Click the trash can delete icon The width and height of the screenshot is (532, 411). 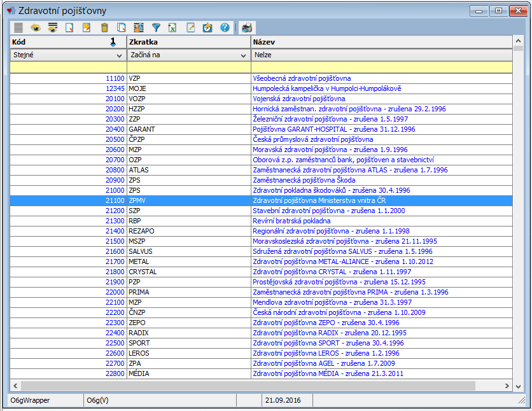tap(104, 27)
